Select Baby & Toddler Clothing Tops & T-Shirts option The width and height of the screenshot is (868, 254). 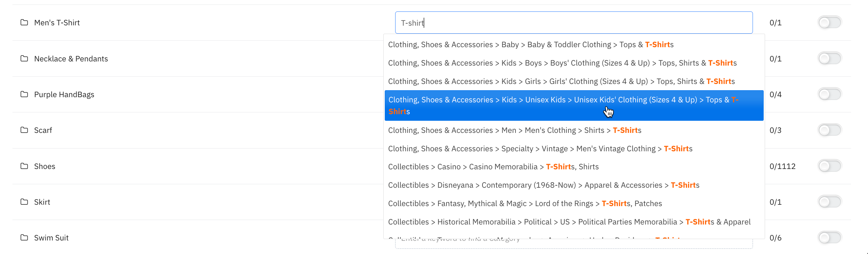[574, 44]
